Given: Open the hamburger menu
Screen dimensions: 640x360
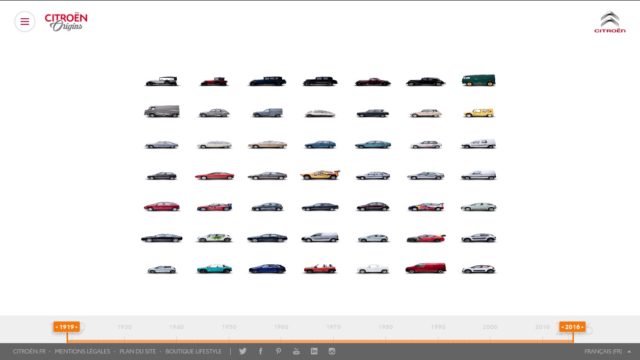Looking at the screenshot, I should [x=25, y=22].
